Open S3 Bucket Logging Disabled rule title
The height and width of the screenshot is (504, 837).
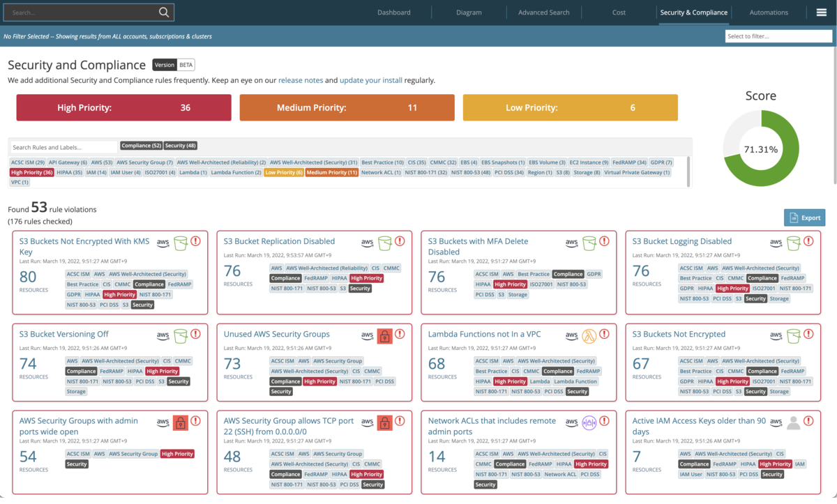point(682,241)
